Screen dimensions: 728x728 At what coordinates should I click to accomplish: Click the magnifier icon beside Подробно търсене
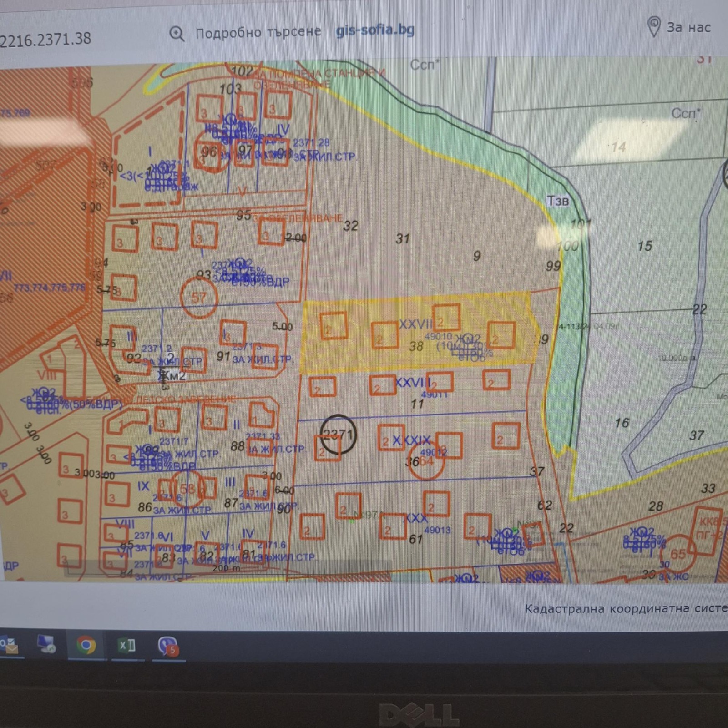(177, 34)
